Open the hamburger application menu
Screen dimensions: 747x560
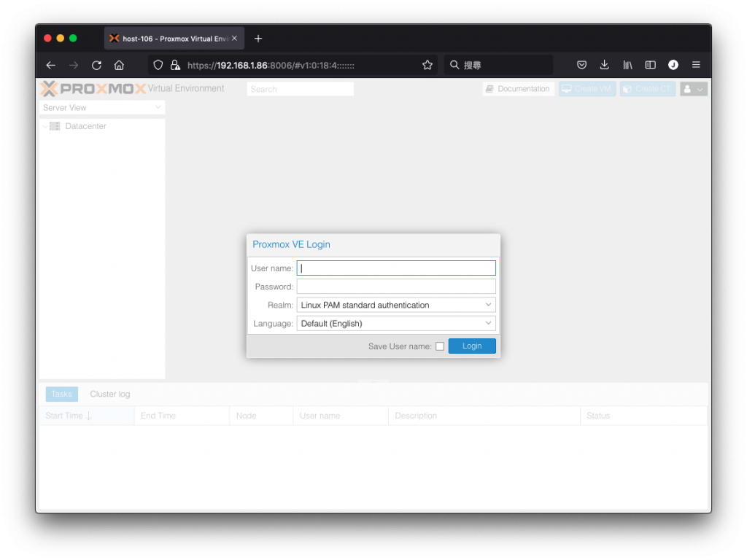(x=696, y=65)
